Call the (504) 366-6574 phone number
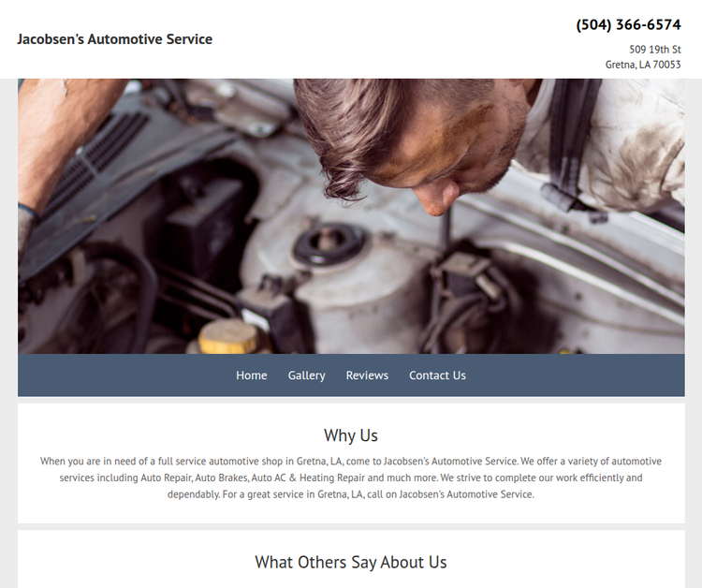702x588 pixels. [x=628, y=24]
